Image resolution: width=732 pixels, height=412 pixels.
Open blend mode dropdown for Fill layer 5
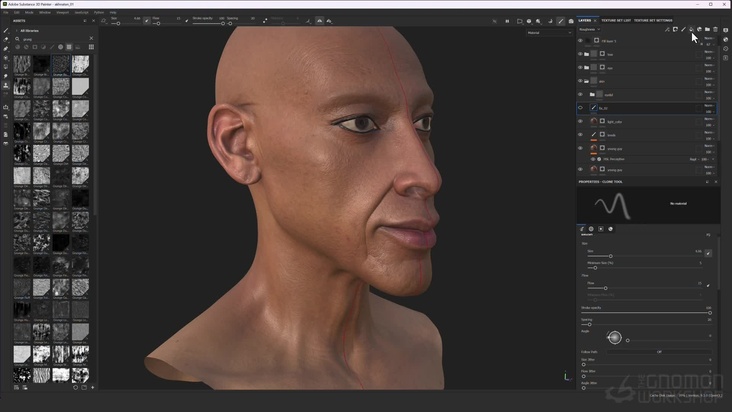click(709, 38)
